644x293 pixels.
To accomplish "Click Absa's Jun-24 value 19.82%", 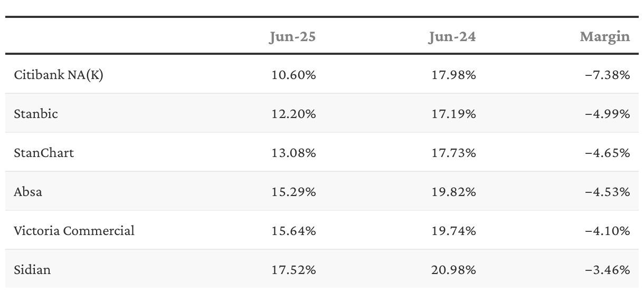I will (453, 192).
